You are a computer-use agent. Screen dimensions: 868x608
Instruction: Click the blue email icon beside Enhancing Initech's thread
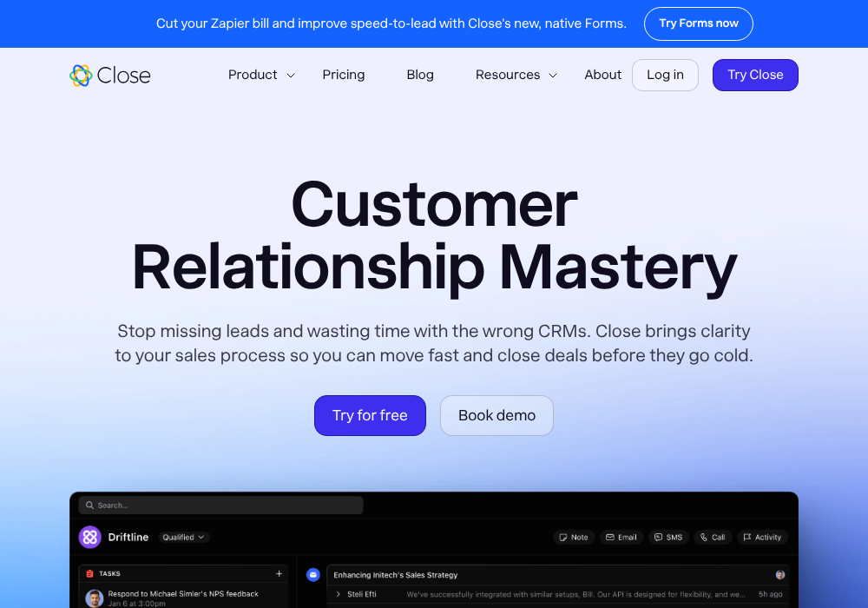pyautogui.click(x=313, y=575)
